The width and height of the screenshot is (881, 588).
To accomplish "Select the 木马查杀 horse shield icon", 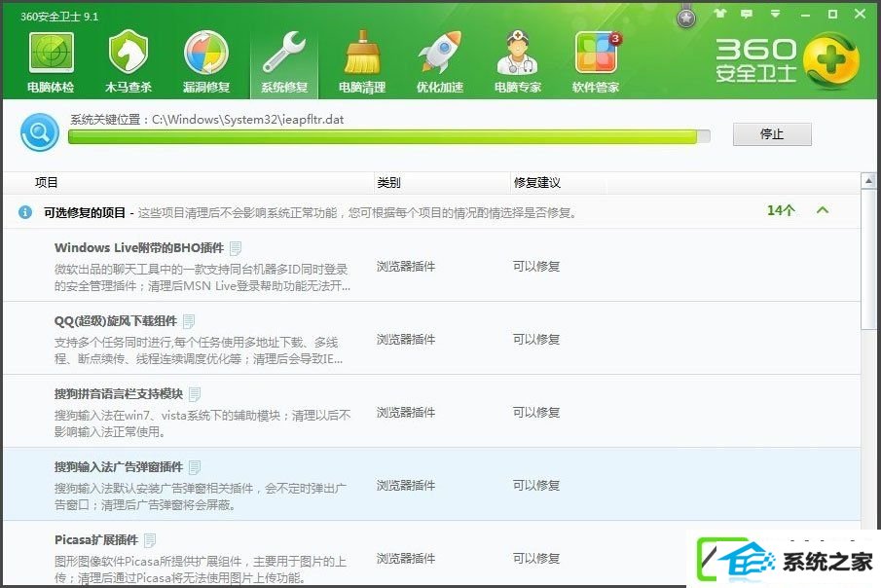I will pyautogui.click(x=128, y=53).
